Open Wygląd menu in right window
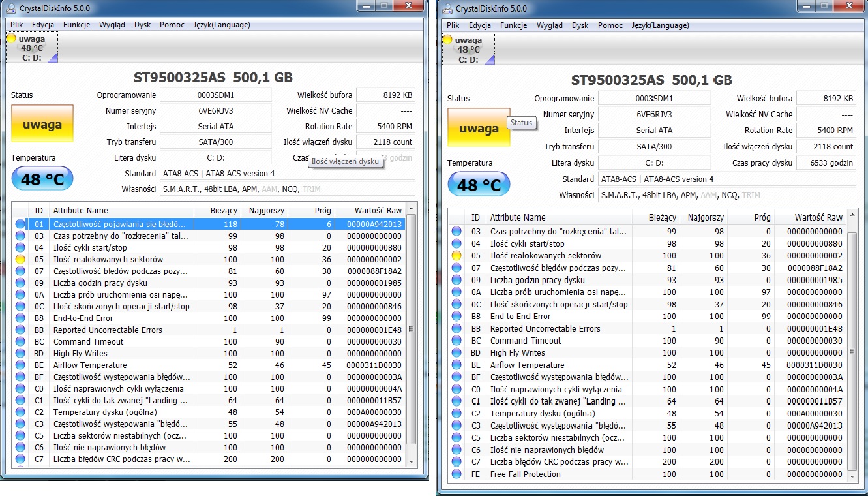This screenshot has height=496, width=868. 549,25
